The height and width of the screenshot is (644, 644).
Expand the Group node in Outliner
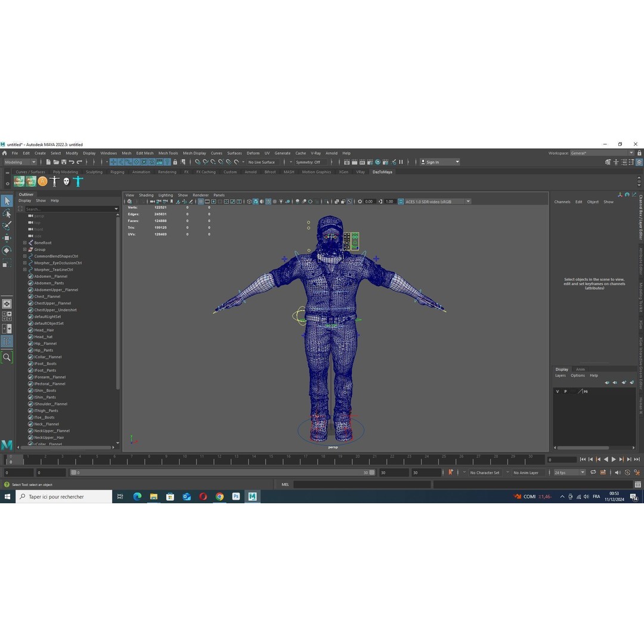[24, 249]
